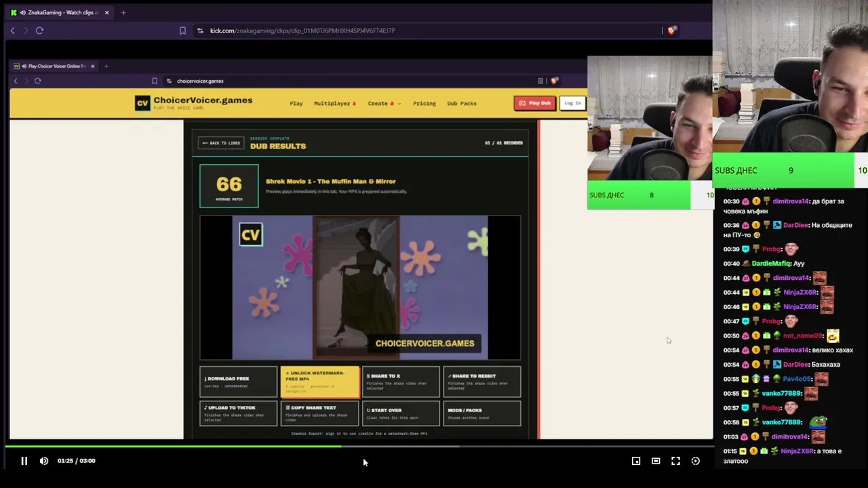Viewport: 868px width, 488px height.
Task: Bookmark icon in the inner browser
Action: pyautogui.click(x=155, y=81)
